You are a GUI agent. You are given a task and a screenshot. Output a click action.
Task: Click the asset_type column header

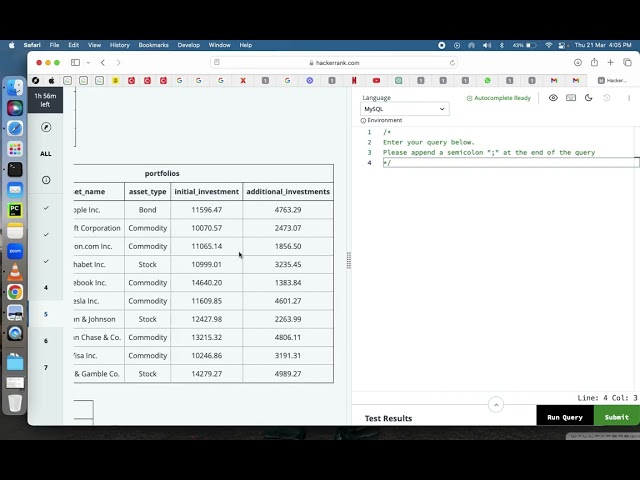147,191
